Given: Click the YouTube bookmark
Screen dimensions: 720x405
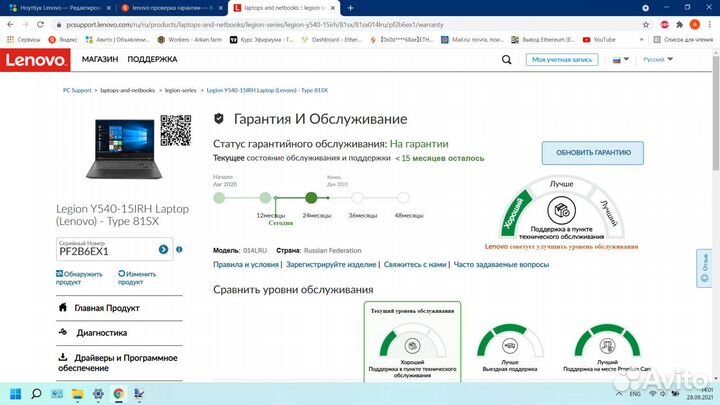Looking at the screenshot, I should [x=599, y=40].
